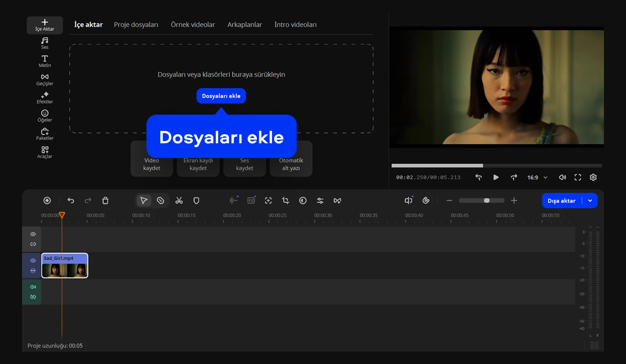Adjust the timeline zoom slider handle
Viewport: 626px width, 364px height.
pos(487,201)
